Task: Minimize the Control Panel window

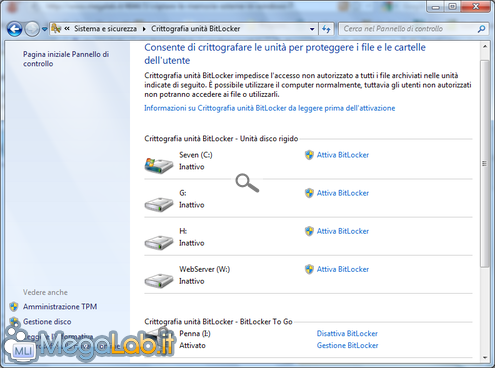Action: [x=435, y=7]
